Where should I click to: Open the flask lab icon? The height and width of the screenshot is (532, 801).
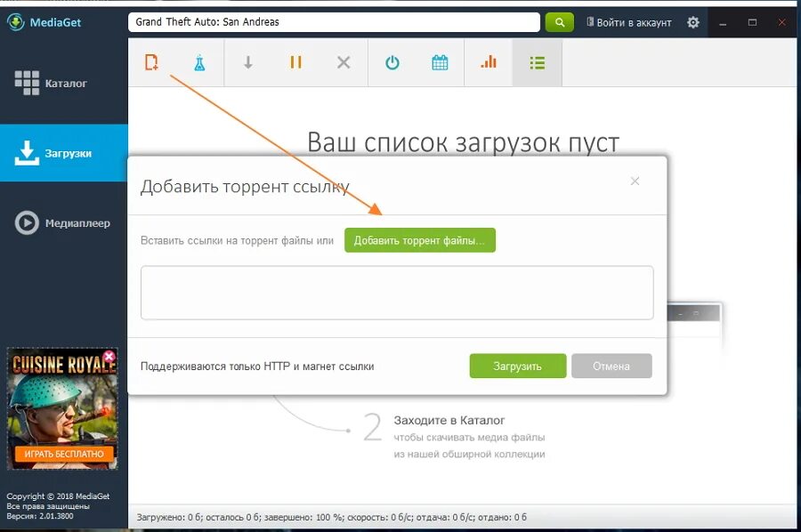click(199, 63)
